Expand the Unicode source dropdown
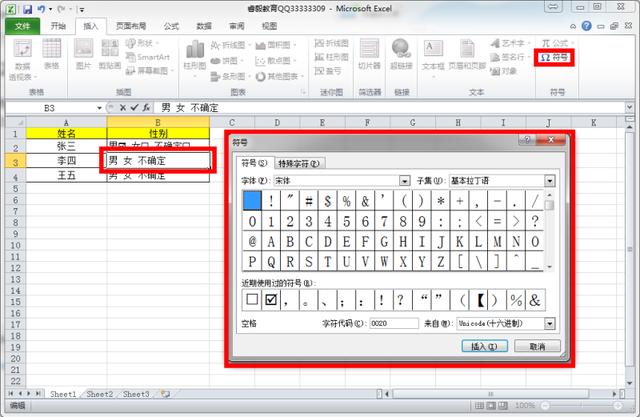This screenshot has height=417, width=640. [549, 324]
